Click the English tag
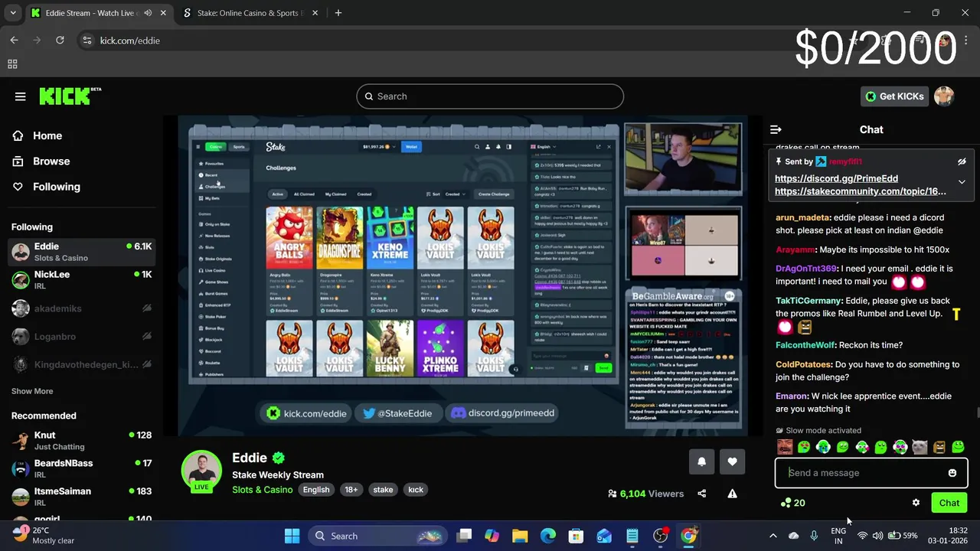The image size is (980, 551). coord(316,490)
